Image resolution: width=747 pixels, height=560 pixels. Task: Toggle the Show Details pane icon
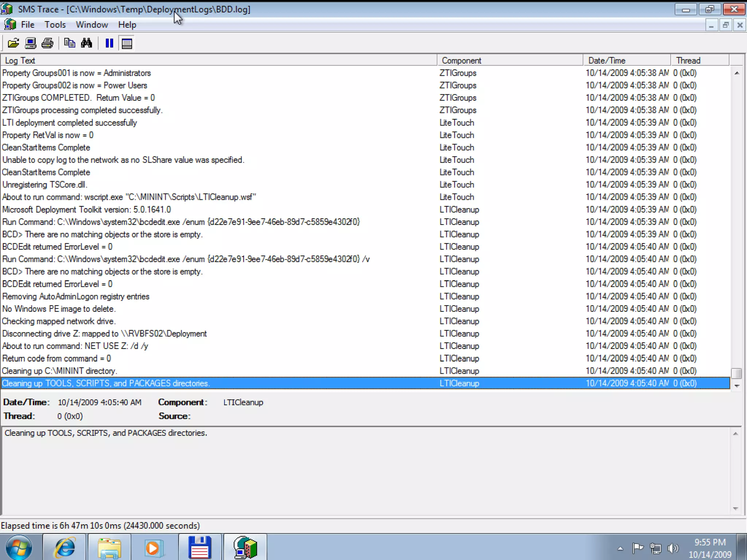127,43
